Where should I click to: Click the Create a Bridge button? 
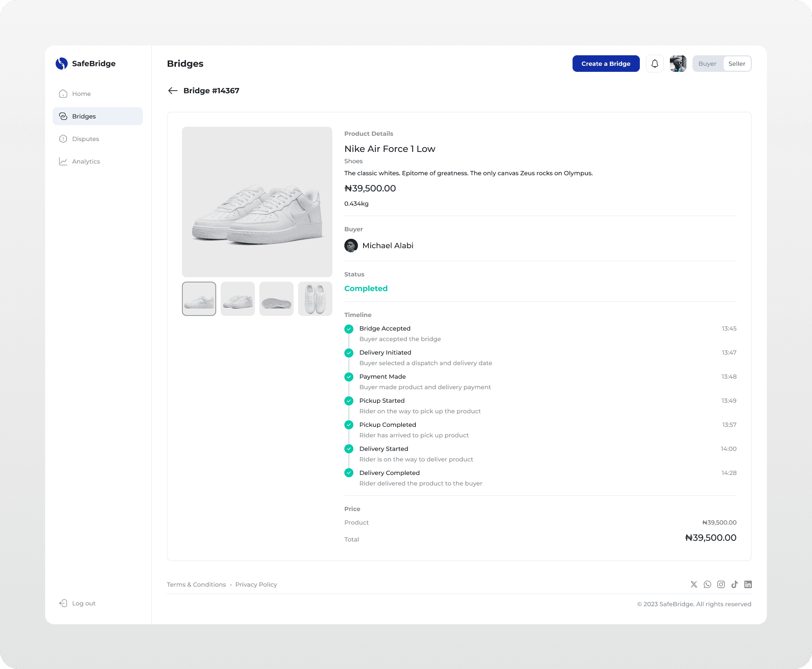point(606,64)
